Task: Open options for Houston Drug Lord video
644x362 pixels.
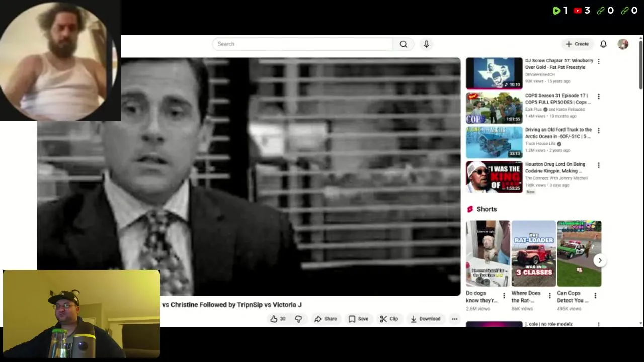Action: click(598, 165)
